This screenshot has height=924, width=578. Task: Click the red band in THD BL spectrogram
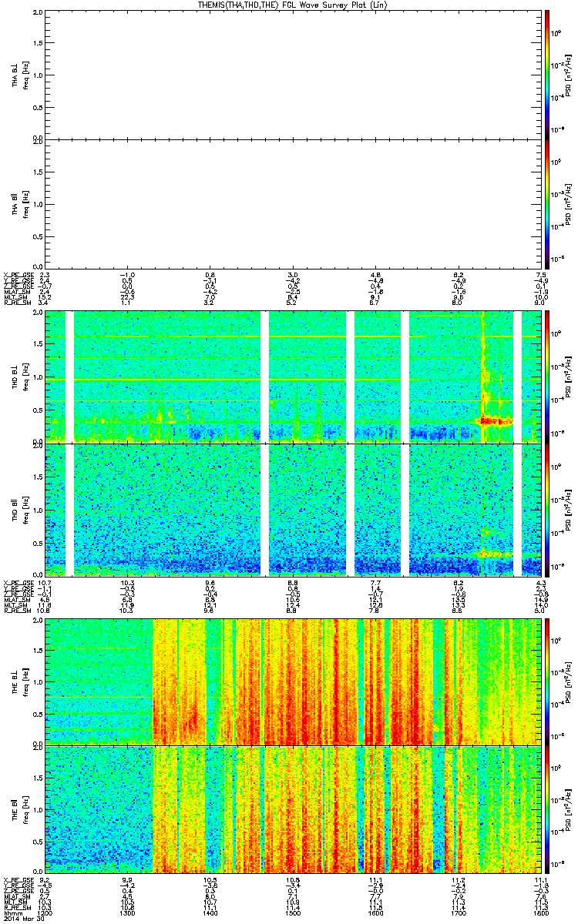[x=494, y=421]
